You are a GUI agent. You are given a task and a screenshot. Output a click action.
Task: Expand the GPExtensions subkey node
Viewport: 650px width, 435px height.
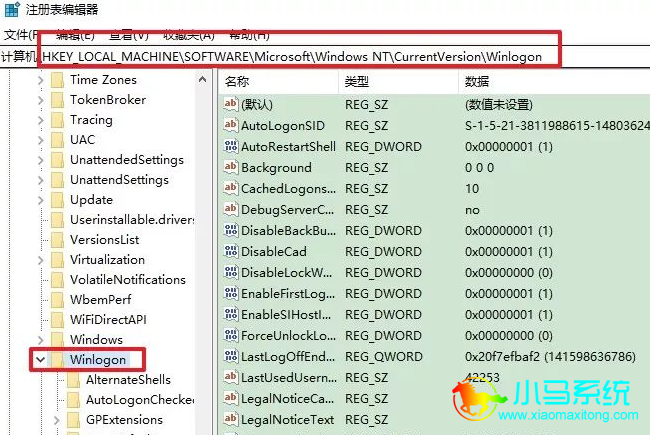click(56, 419)
